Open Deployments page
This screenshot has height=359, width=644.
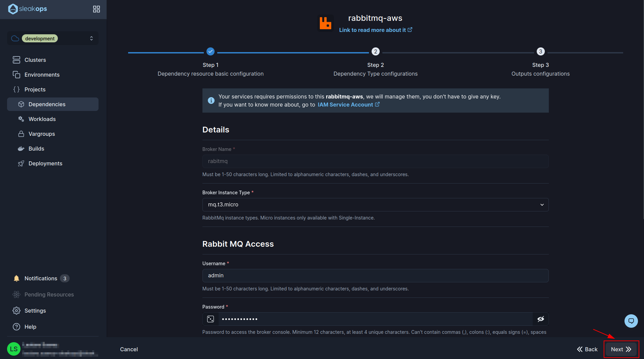53,163
